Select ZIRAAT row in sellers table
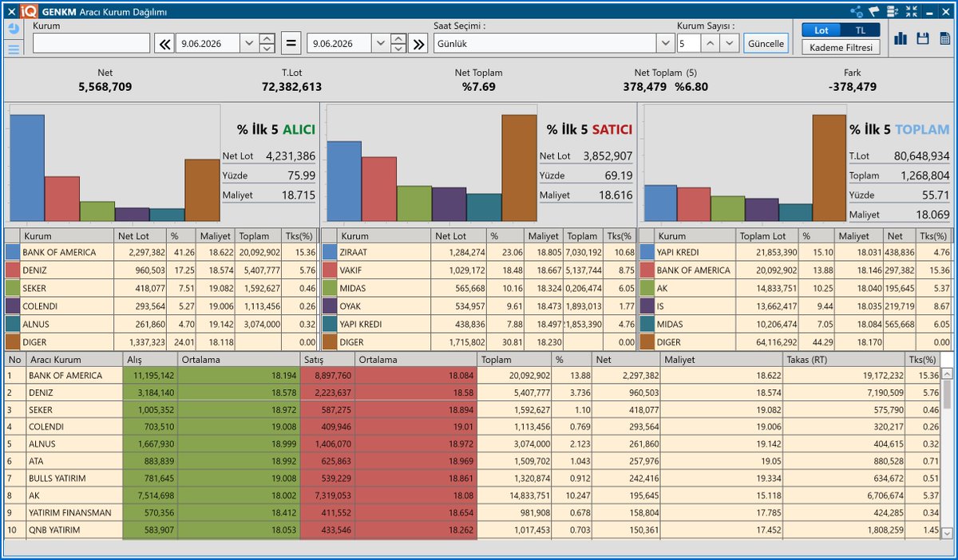This screenshot has width=958, height=560. [x=479, y=252]
